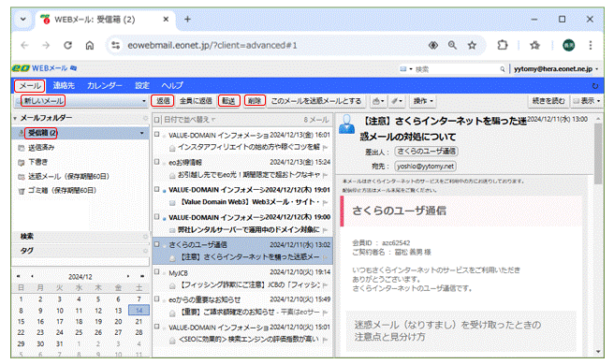Check the 12/10 15:01 VALUE-DOMAIN message
614x364 pixels.
tap(157, 327)
